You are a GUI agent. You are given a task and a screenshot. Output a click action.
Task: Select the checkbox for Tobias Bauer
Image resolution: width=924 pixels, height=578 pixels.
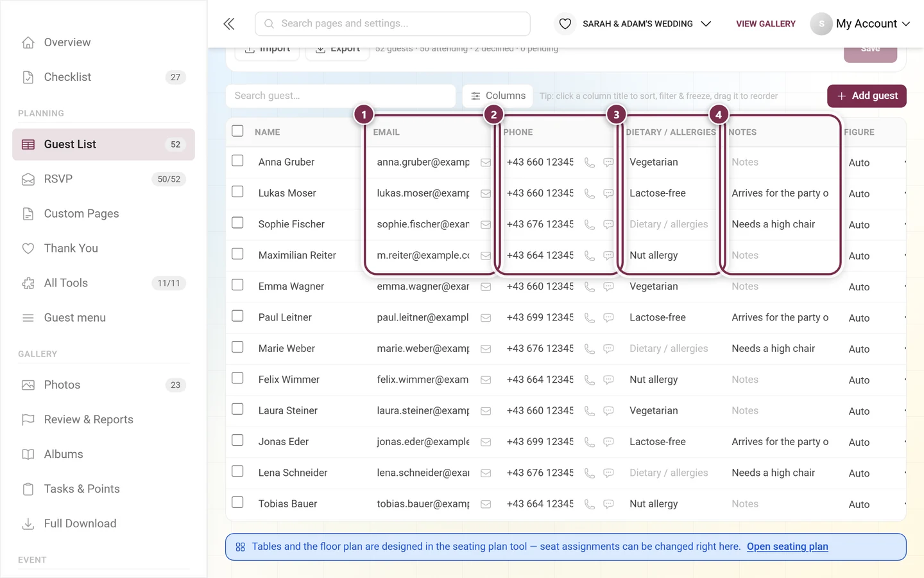click(237, 502)
